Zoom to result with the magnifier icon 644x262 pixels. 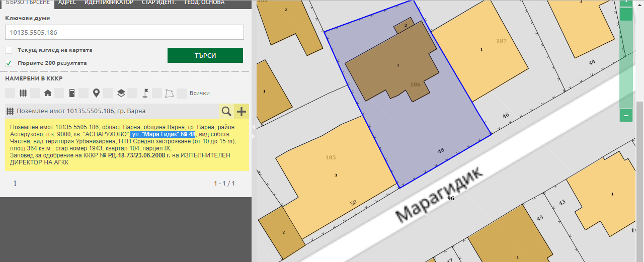[x=226, y=111]
